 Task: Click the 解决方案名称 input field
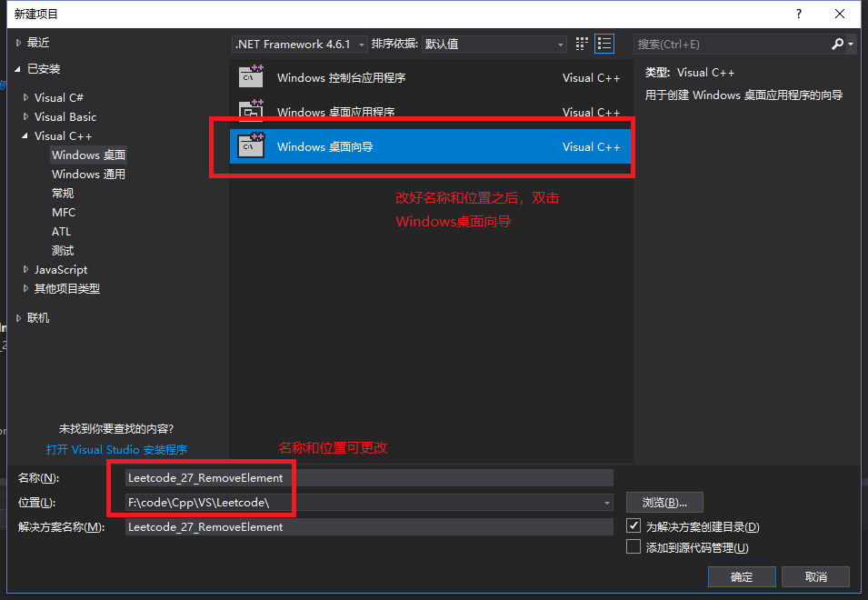click(x=369, y=527)
